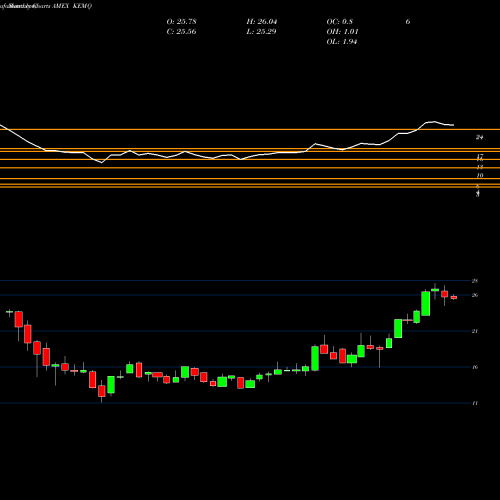Click the 'C: 25.56' close price value
The image size is (500, 500).
point(181,32)
